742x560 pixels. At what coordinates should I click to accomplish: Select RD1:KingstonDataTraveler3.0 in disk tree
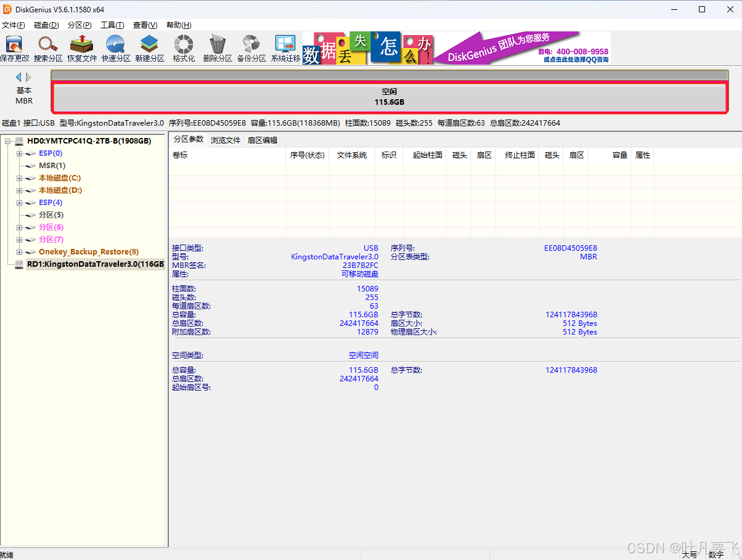click(x=96, y=264)
